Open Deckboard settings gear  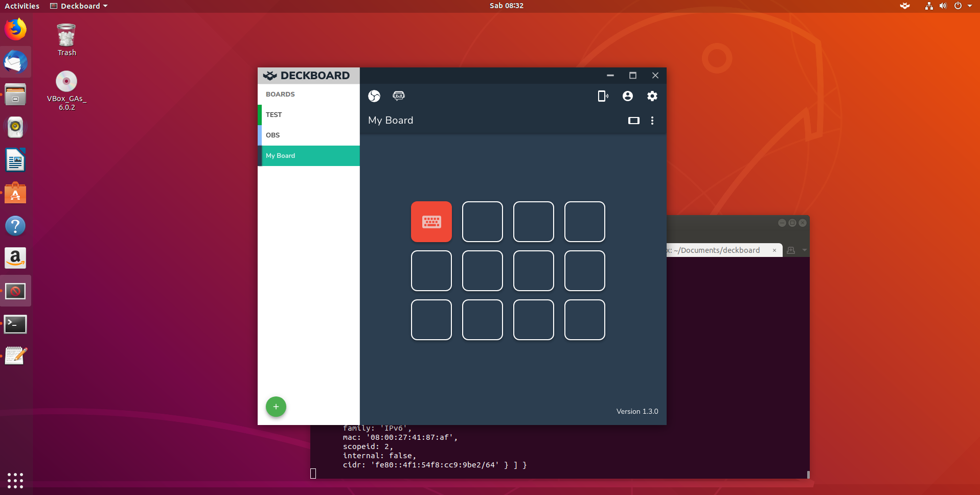652,96
